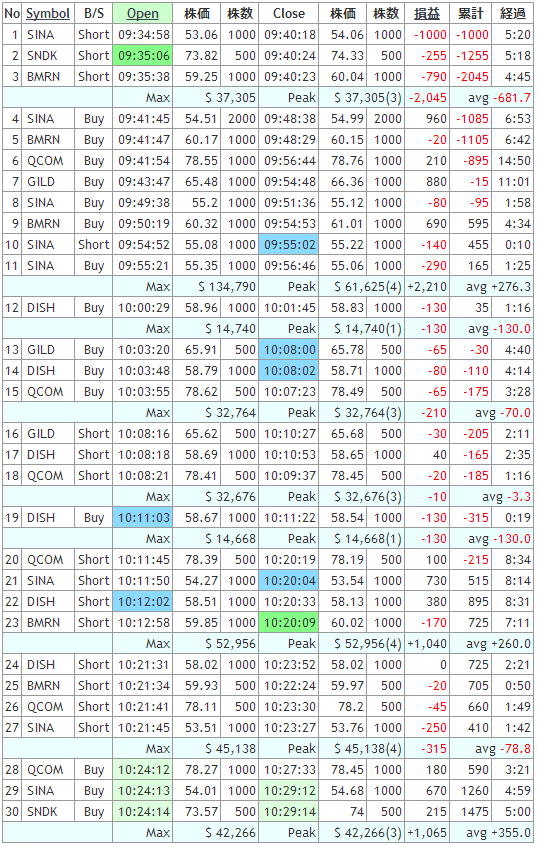Image resolution: width=538 pixels, height=847 pixels.
Task: Sort by the 損益 column header
Action: (427, 14)
